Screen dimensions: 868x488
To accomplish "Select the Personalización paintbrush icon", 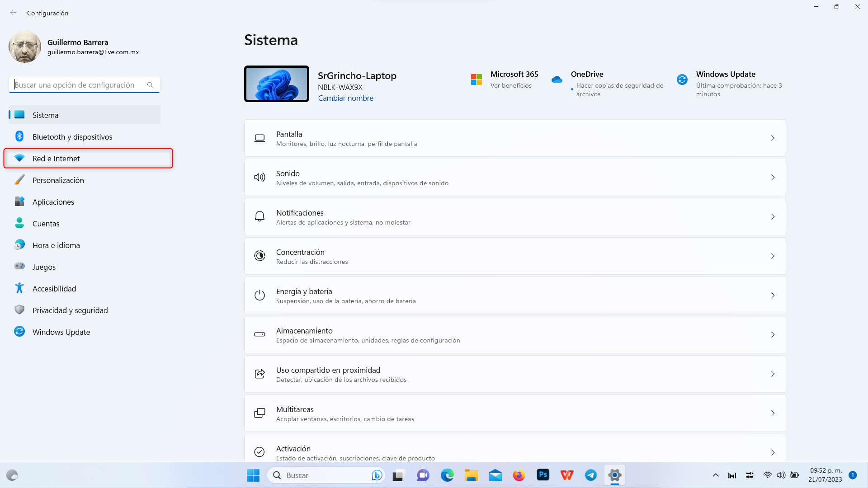I will [x=19, y=180].
